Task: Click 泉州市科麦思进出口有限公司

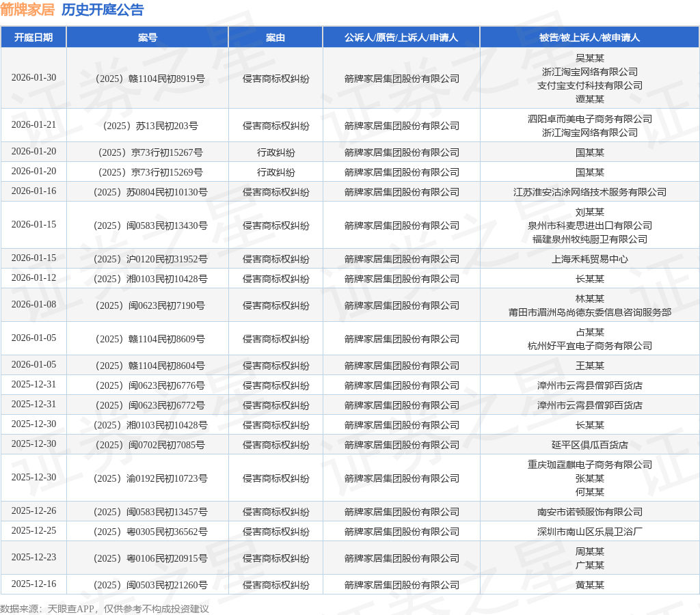Action: [589, 225]
